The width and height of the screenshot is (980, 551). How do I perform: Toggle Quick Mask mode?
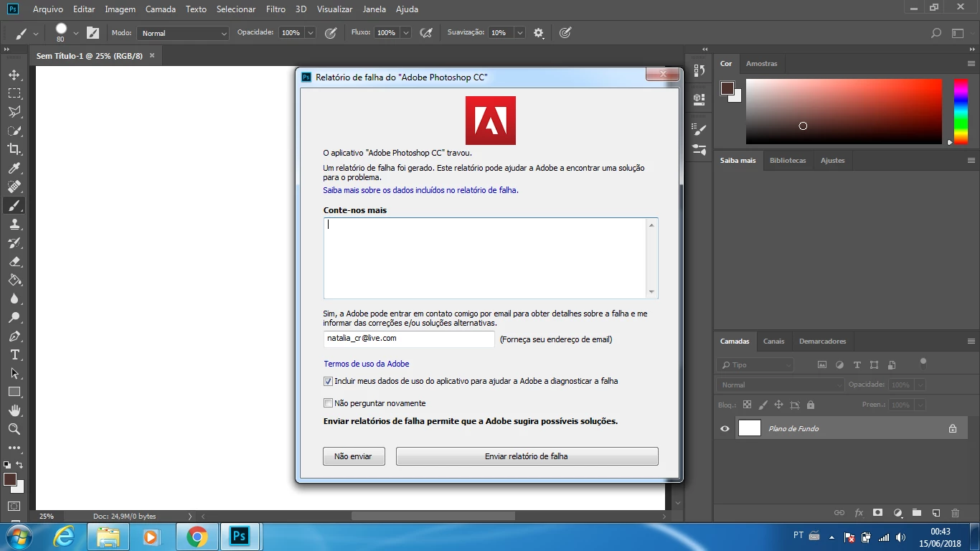[x=14, y=507]
